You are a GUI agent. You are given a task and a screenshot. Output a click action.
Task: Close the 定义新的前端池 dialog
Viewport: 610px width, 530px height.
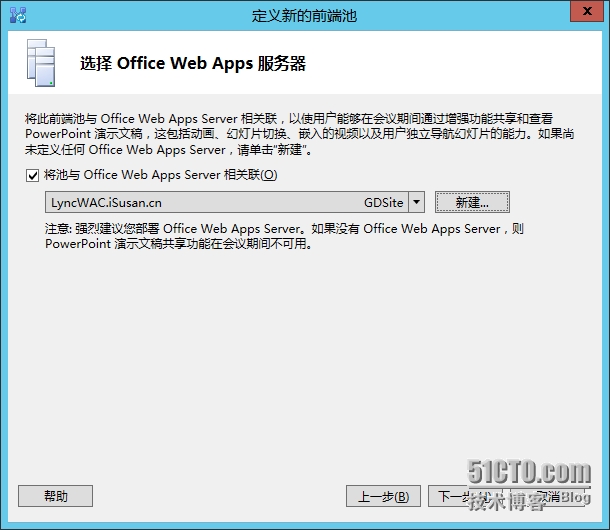click(x=587, y=11)
